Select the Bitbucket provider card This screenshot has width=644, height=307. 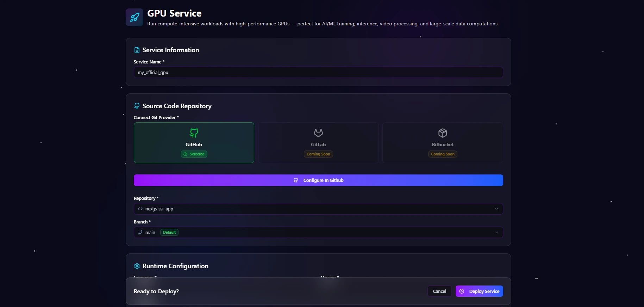point(443,143)
